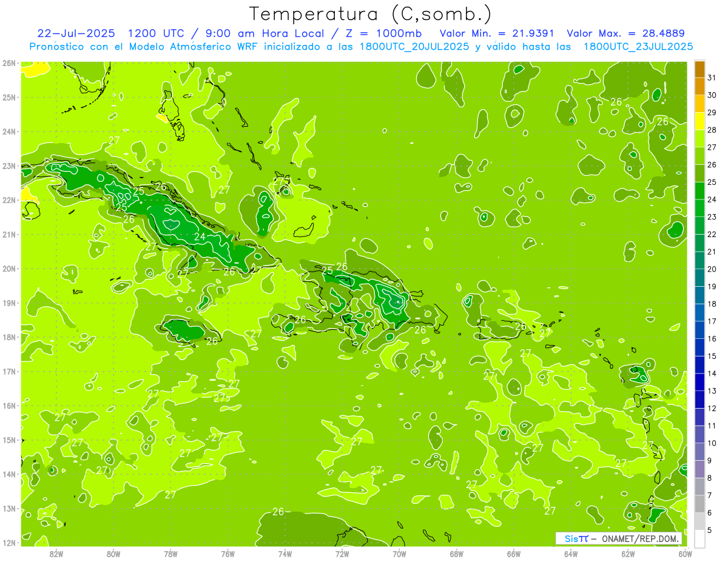Click the '15N' latitude label
The image size is (728, 562).
point(8,440)
